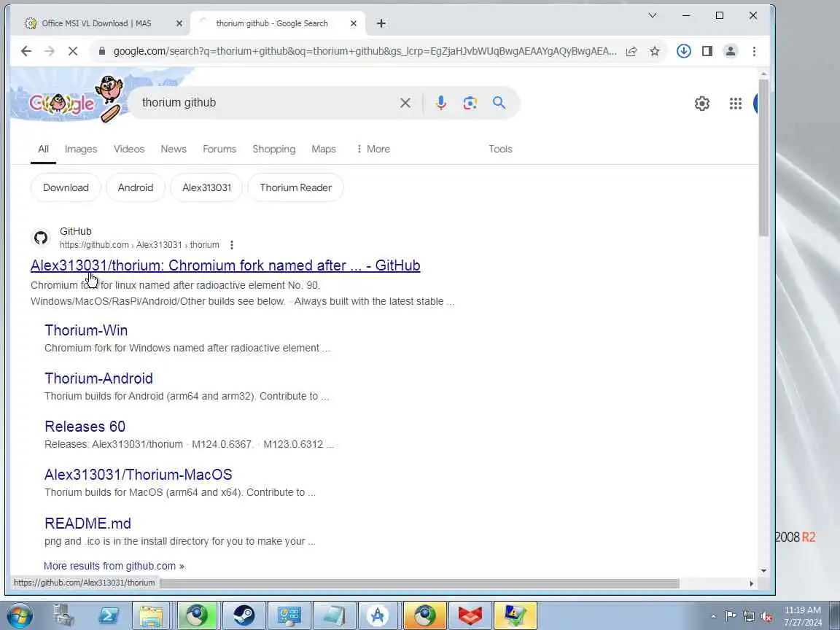Submit search with the magnifier icon

click(499, 103)
